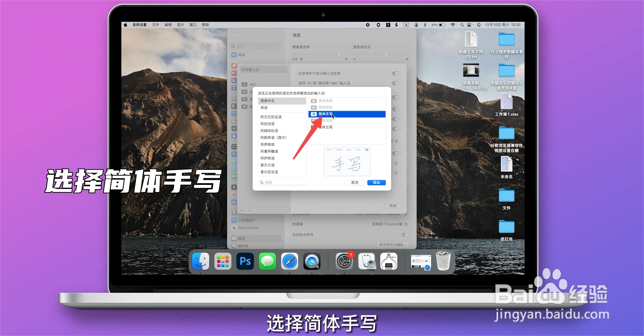Viewport: 644px width, 336px height.
Task: Open Spotlight search icon
Action: coord(462,25)
